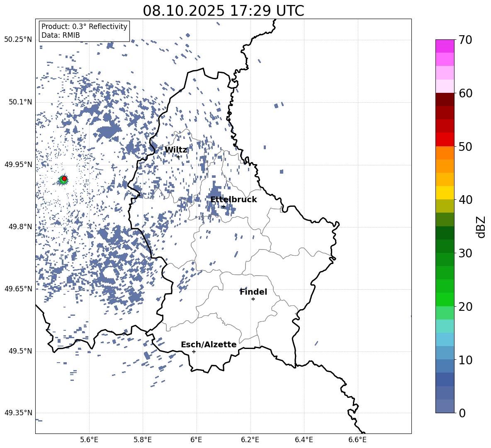The image size is (491, 448).
Task: Click the 49.8°N latitude label
Action: click(20, 227)
